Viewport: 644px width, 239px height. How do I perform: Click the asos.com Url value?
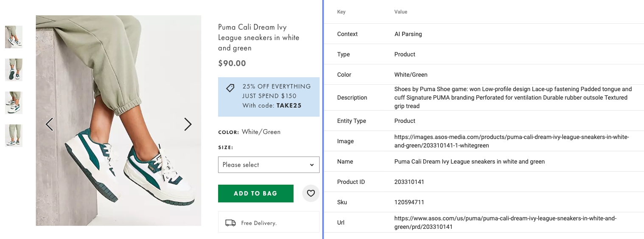[x=505, y=222]
